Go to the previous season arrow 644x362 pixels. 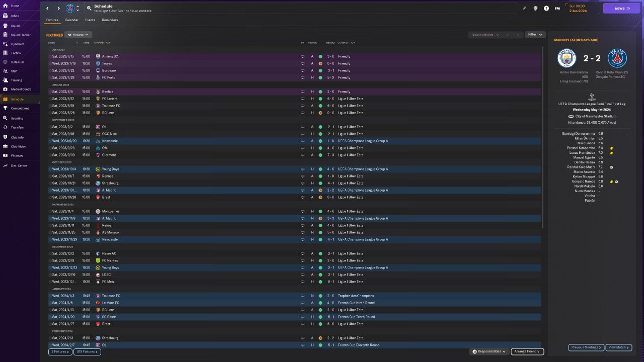[x=508, y=35]
